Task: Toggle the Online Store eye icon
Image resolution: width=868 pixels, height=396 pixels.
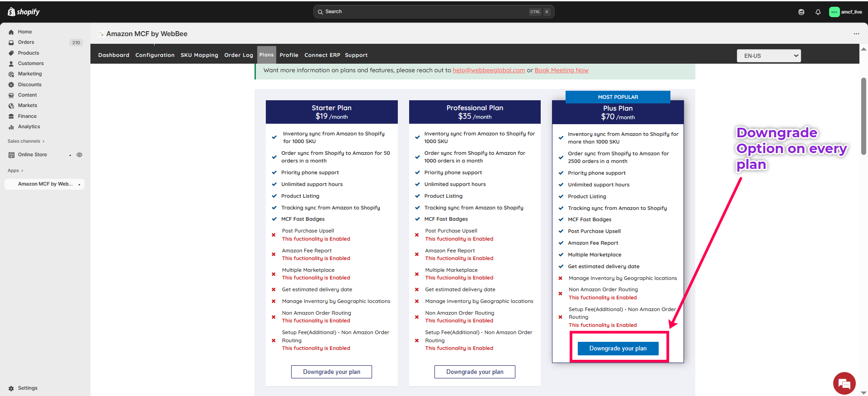Action: click(x=80, y=155)
